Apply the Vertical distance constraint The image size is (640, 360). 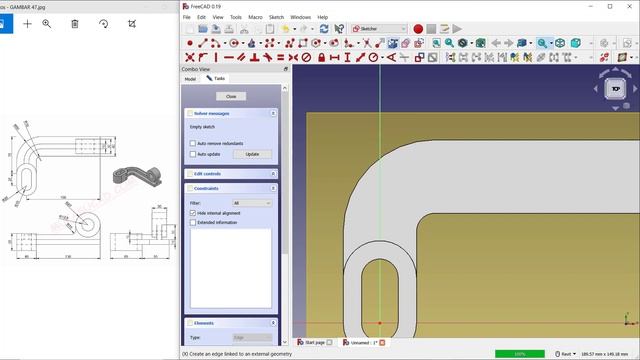[347, 58]
